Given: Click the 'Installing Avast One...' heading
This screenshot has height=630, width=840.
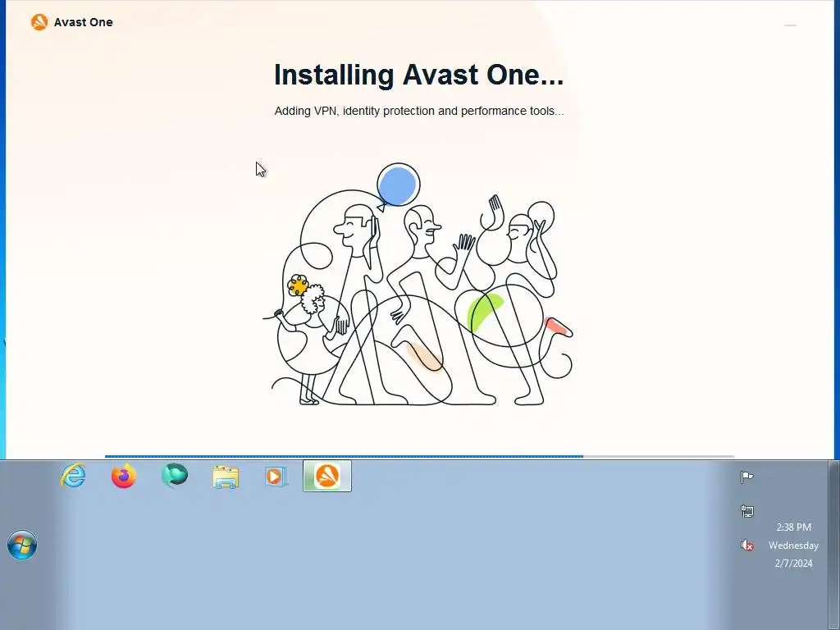Looking at the screenshot, I should tap(419, 75).
